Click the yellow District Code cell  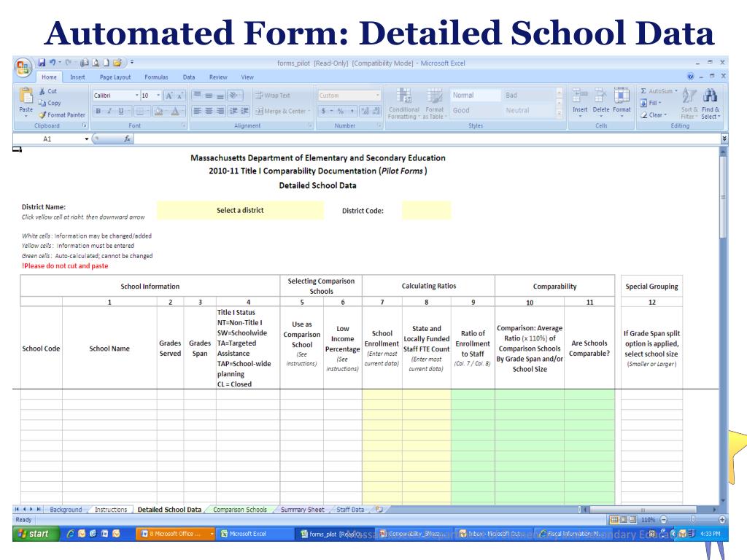(x=426, y=211)
